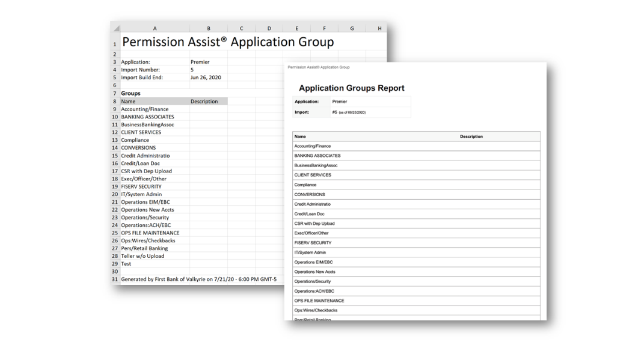Screen dimensions: 644x362
Task: Click the Permission Assist Application Group title
Action: 228,41
